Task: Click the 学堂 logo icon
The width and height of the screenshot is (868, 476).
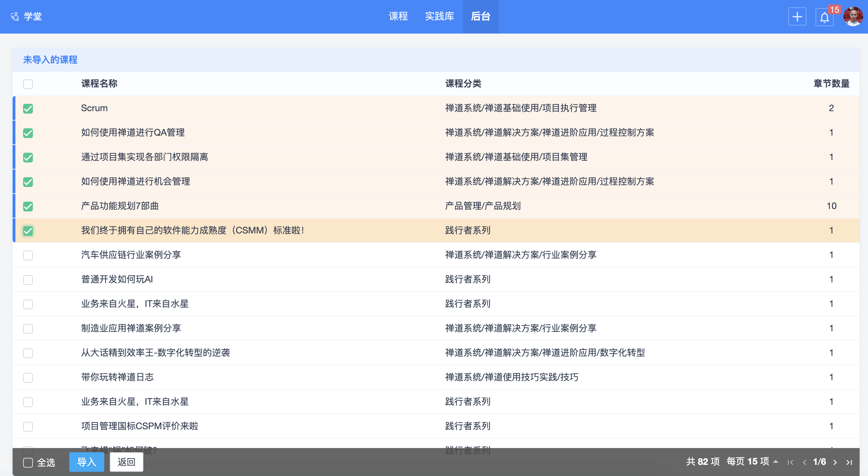Action: click(x=15, y=16)
